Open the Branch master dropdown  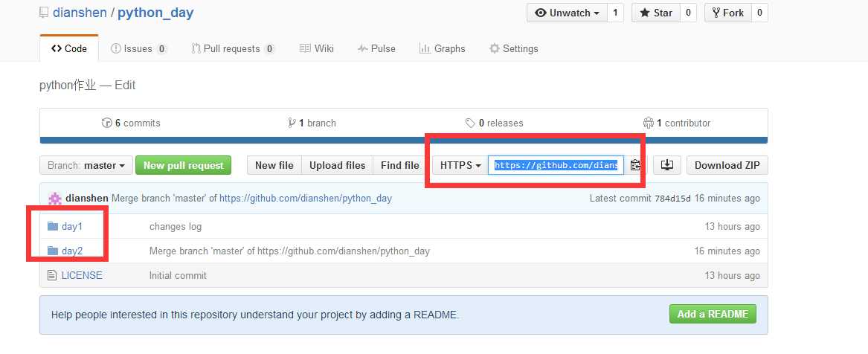click(86, 165)
